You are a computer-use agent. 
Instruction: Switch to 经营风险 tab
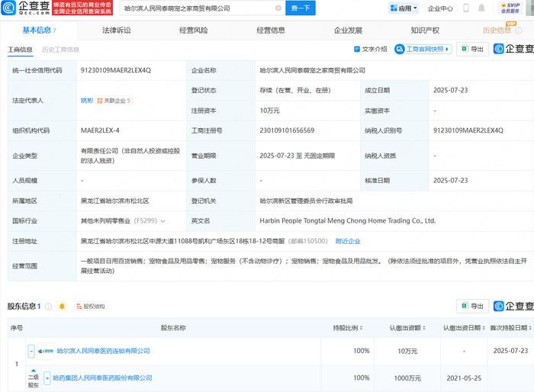tap(194, 31)
